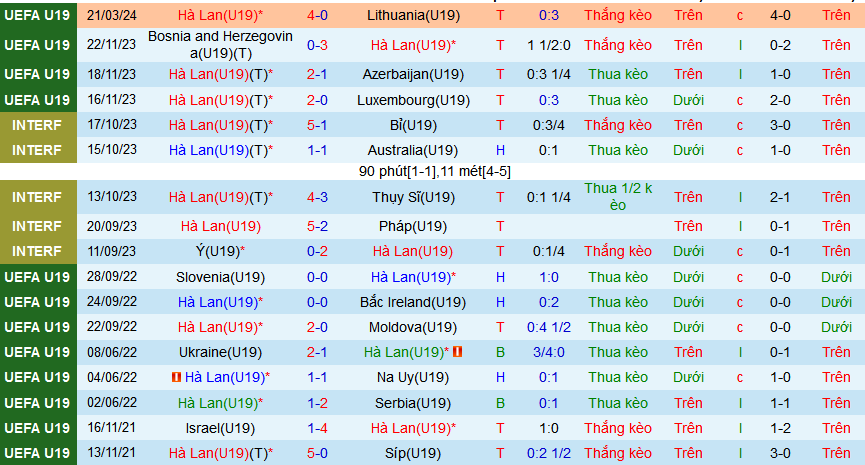Open the Serbia(U19) team page
The width and height of the screenshot is (865, 465).
click(x=413, y=402)
